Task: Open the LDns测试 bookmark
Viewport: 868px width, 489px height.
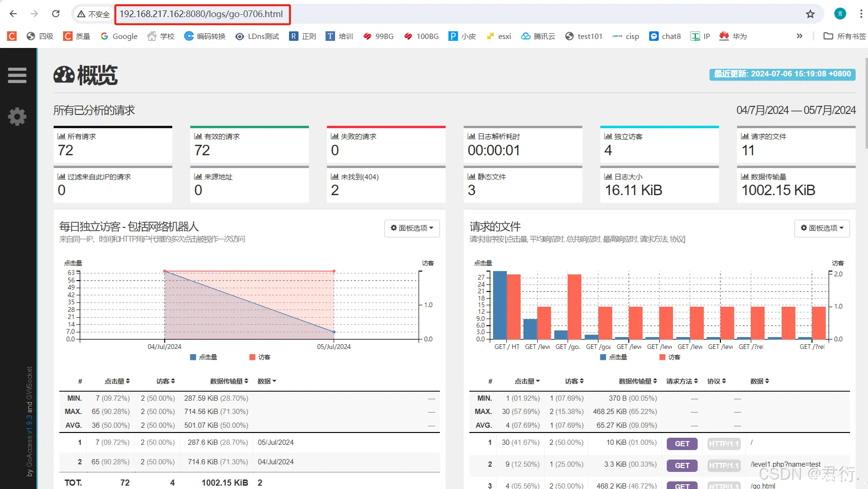Action: (257, 36)
